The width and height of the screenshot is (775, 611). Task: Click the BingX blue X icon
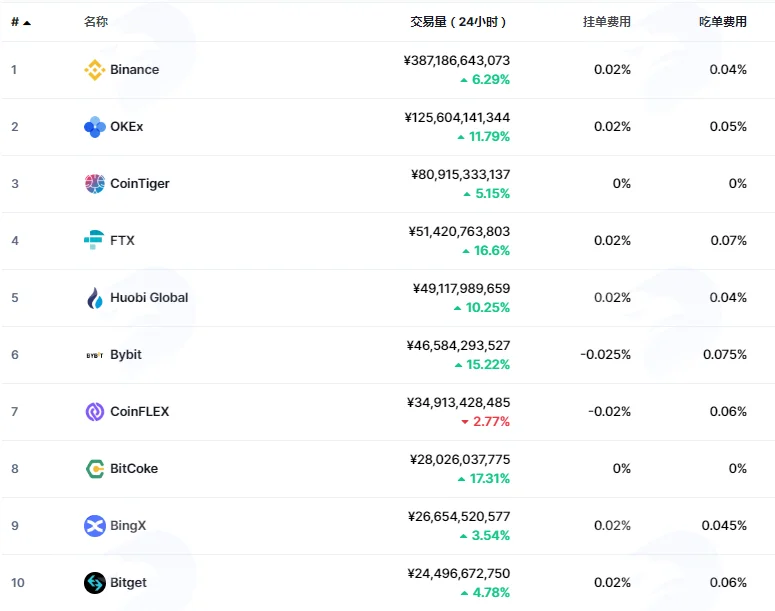point(94,525)
